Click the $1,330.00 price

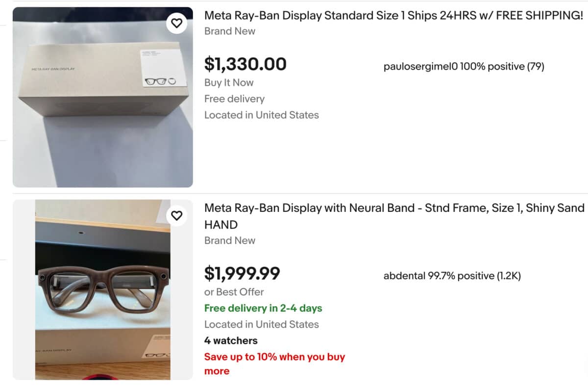click(x=245, y=64)
